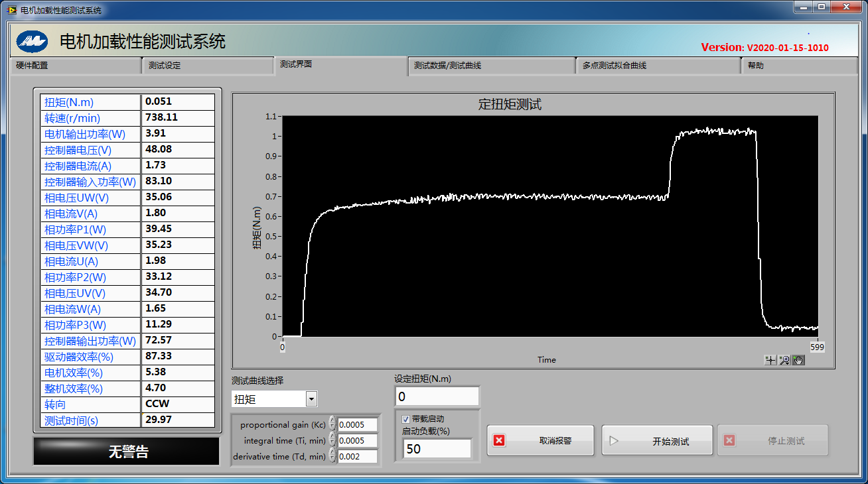Click the proportional gain (Kc) stepper arrows
The height and width of the screenshot is (484, 868).
pyautogui.click(x=332, y=424)
